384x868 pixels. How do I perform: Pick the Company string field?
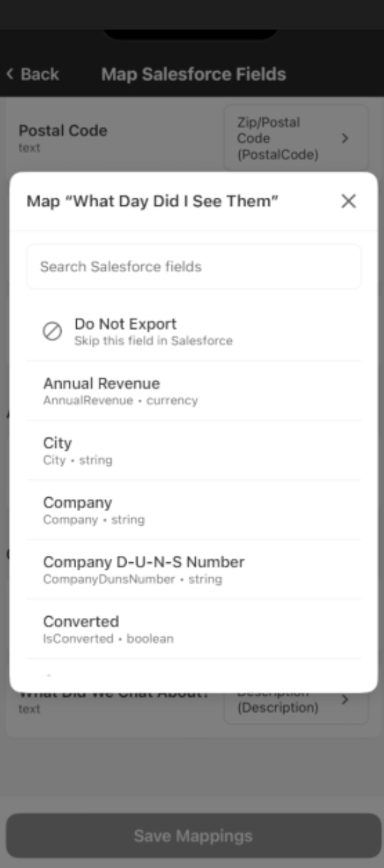194,510
